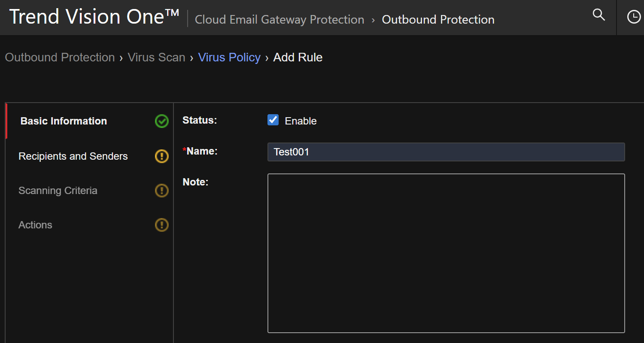
Task: Click warning icon next to Scanning Criteria
Action: pos(162,191)
